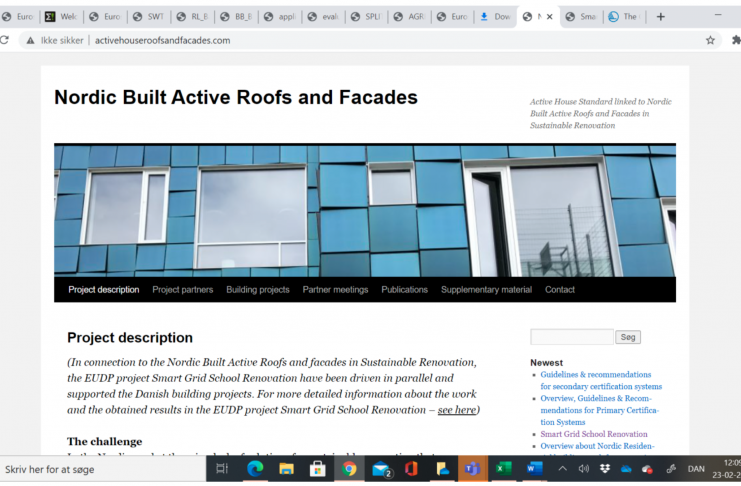Click the address bar URL activehouseroofsandfacades.com
The height and width of the screenshot is (486, 741).
coord(163,41)
